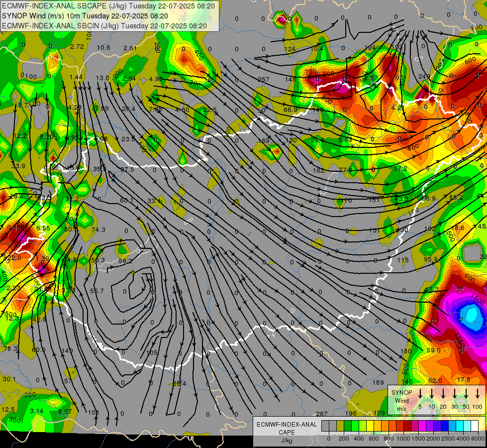This screenshot has height=448, width=487.
Task: Click the map value '60.1'
Action: coord(126,201)
